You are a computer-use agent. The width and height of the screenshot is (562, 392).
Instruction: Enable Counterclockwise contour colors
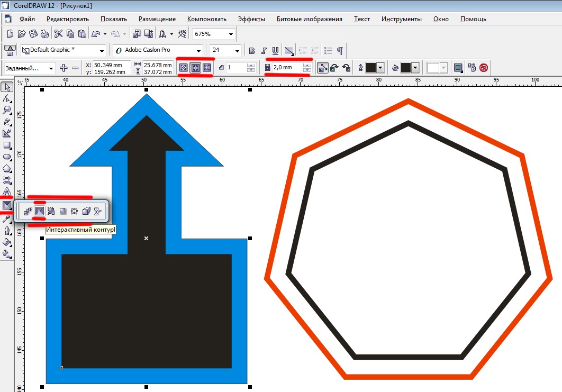(346, 67)
